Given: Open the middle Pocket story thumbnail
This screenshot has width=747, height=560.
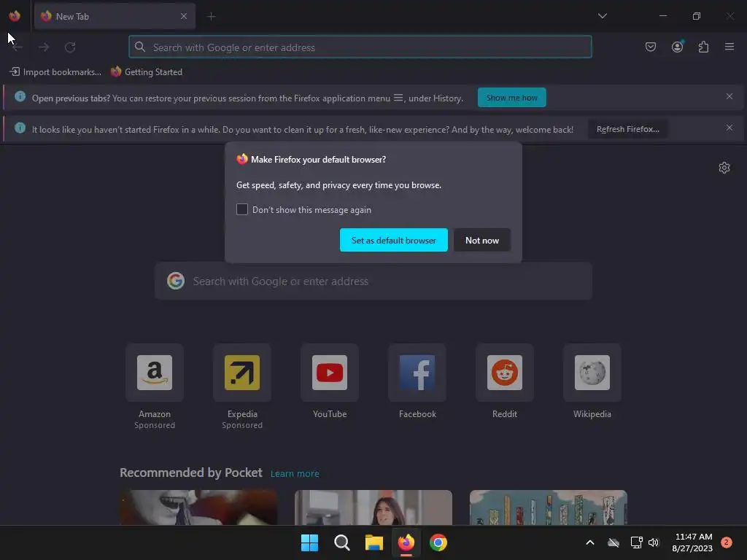Looking at the screenshot, I should pos(373,507).
